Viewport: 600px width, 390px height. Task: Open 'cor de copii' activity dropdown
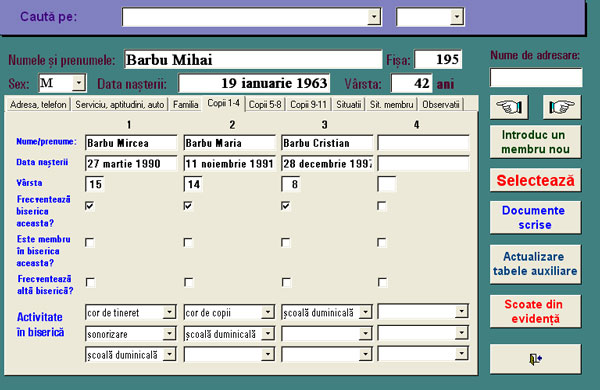click(x=268, y=312)
